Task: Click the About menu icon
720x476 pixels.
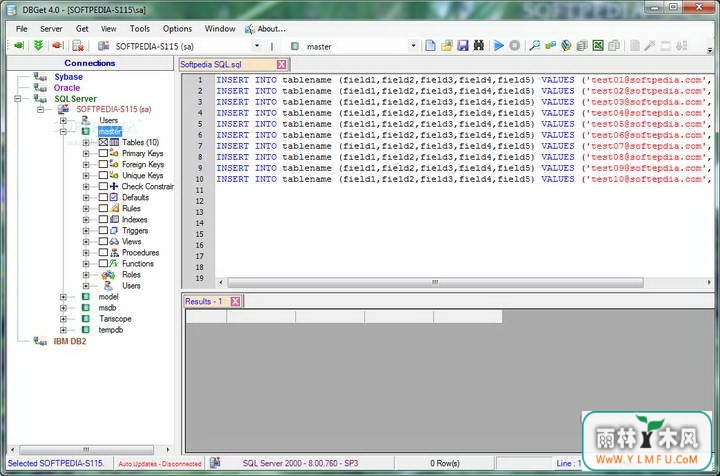Action: point(249,29)
